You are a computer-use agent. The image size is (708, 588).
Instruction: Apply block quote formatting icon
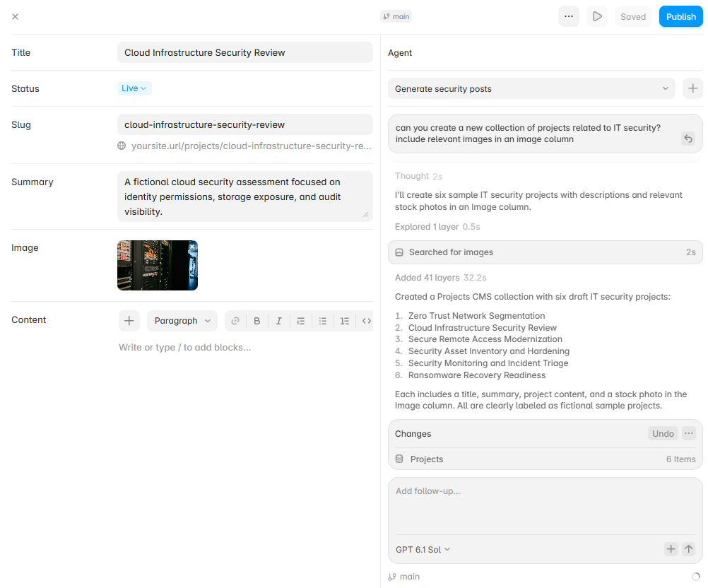coord(301,321)
